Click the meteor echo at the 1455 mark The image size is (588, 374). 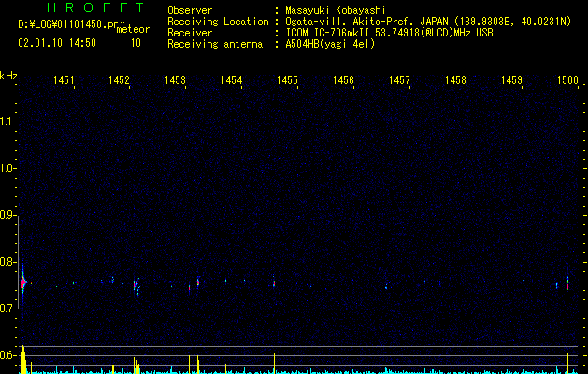point(274,282)
